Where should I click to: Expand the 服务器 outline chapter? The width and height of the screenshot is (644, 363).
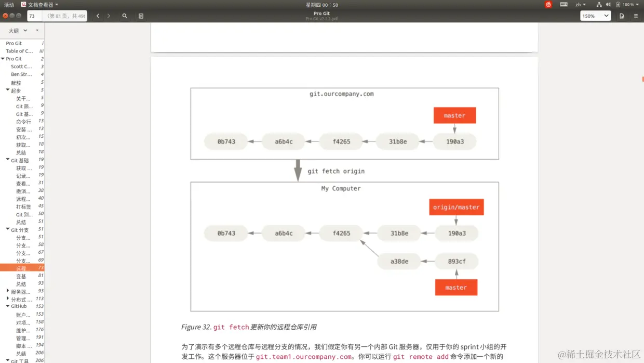[x=8, y=291]
